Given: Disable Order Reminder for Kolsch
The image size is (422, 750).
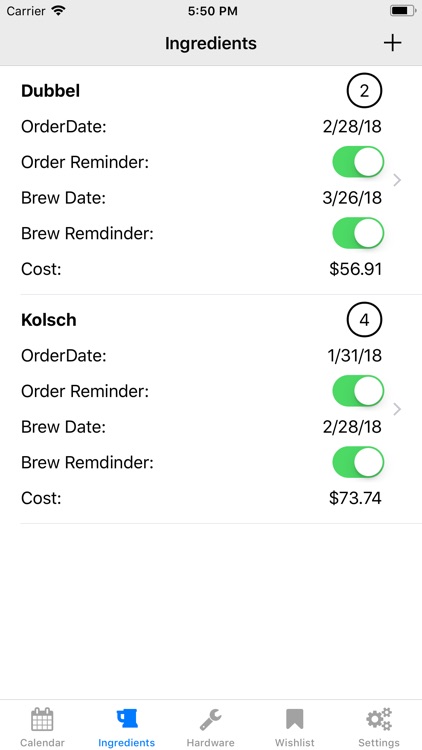Looking at the screenshot, I should pos(358,391).
